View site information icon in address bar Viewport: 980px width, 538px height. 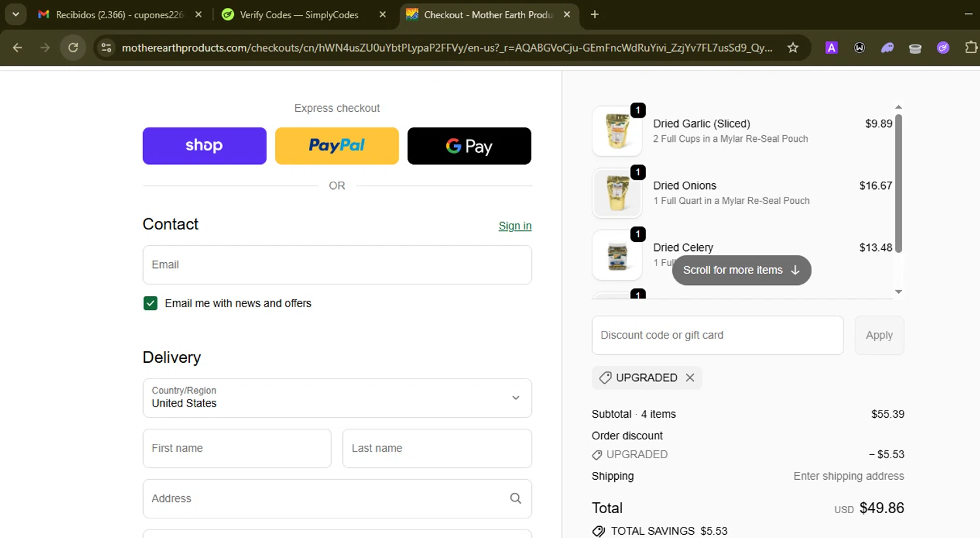click(106, 48)
